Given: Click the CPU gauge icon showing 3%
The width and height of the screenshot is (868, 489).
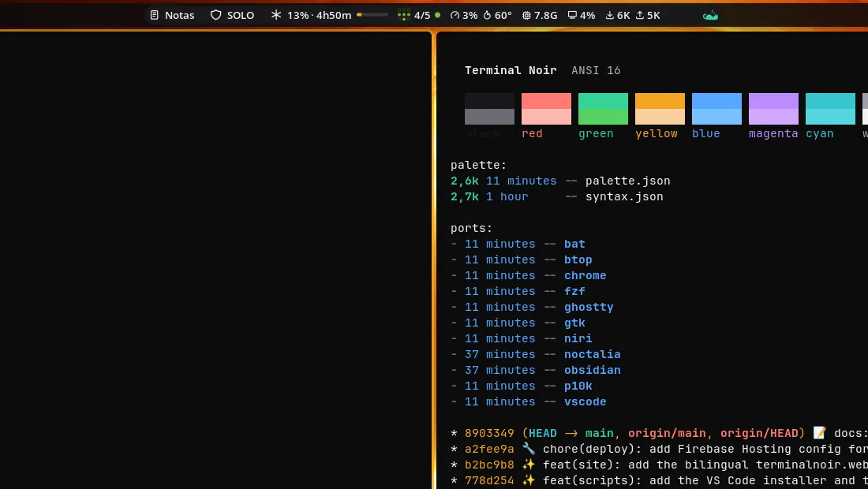Looking at the screenshot, I should coord(455,16).
